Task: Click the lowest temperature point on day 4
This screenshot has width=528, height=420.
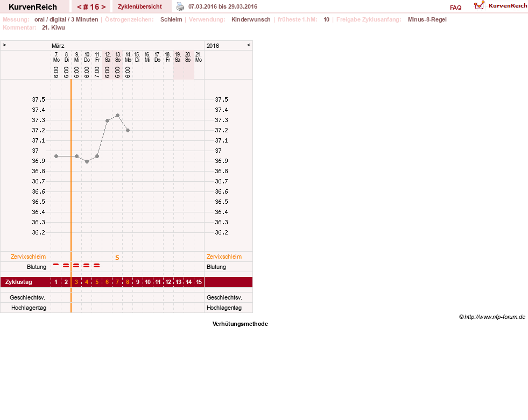Action: point(87,161)
